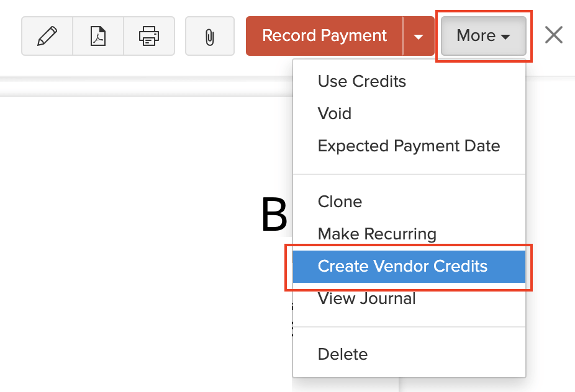Click the Record Payment button
575x392 pixels.
pyautogui.click(x=324, y=36)
